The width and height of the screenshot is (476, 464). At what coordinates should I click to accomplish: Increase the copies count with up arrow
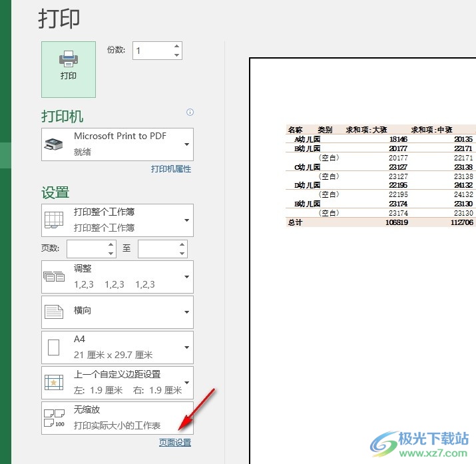tap(176, 46)
